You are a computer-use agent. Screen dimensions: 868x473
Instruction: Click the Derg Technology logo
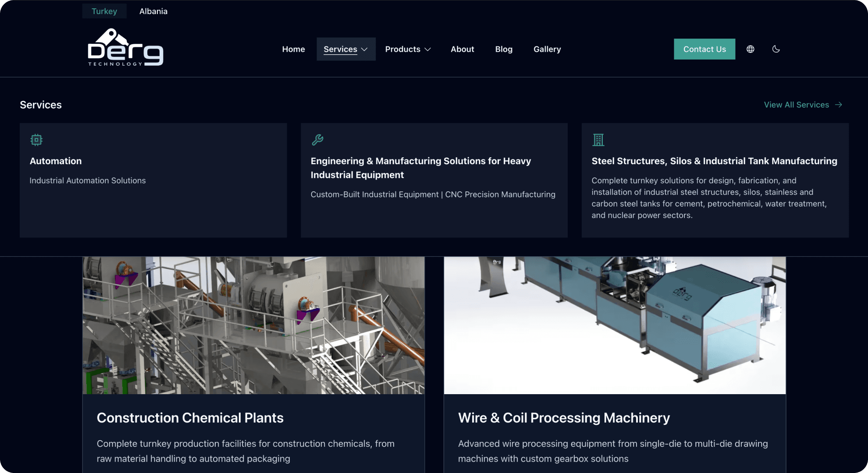tap(125, 48)
